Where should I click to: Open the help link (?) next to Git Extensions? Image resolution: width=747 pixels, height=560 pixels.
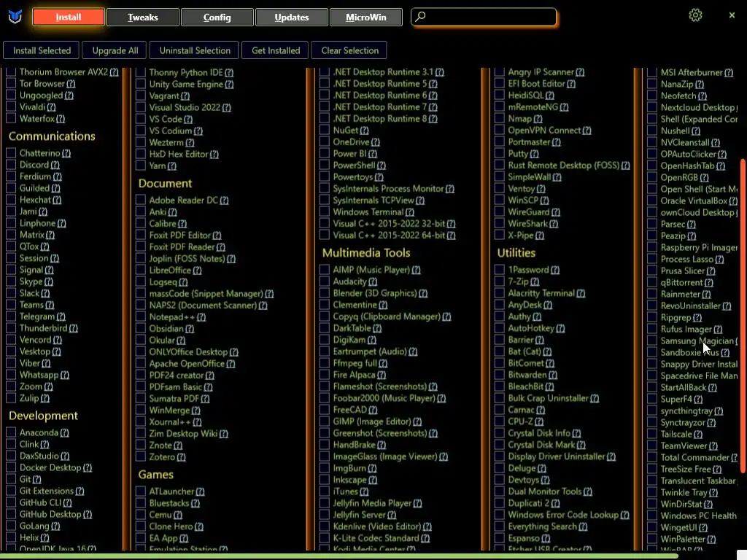80,491
